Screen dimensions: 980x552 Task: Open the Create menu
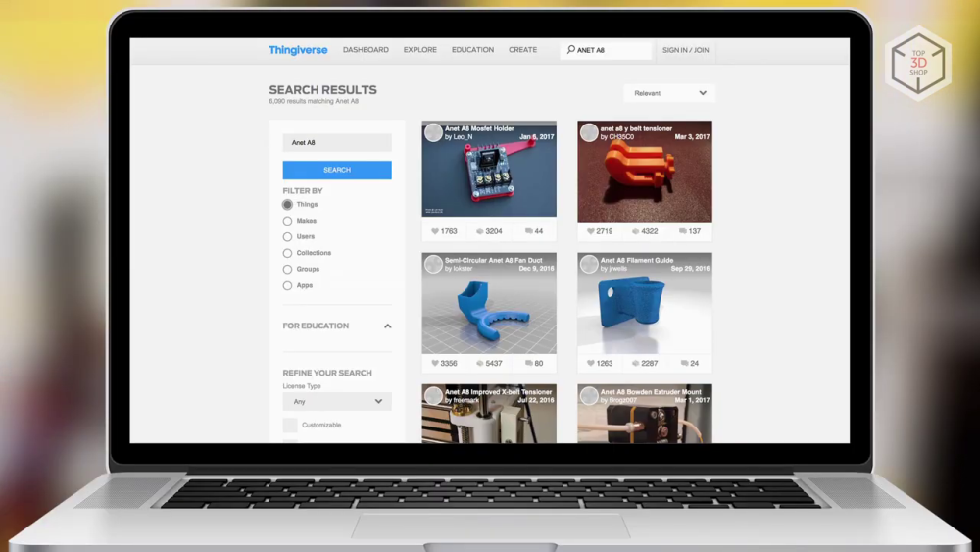coord(522,50)
